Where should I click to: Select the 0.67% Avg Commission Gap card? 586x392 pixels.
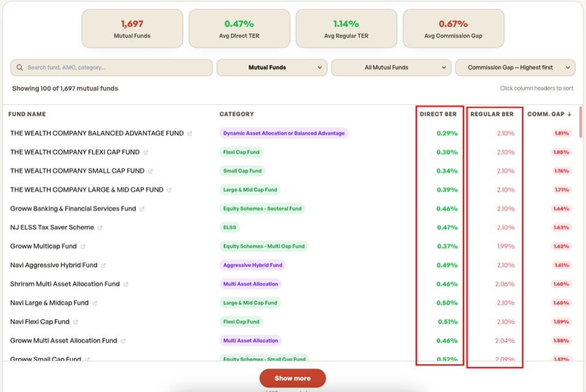[x=453, y=29]
